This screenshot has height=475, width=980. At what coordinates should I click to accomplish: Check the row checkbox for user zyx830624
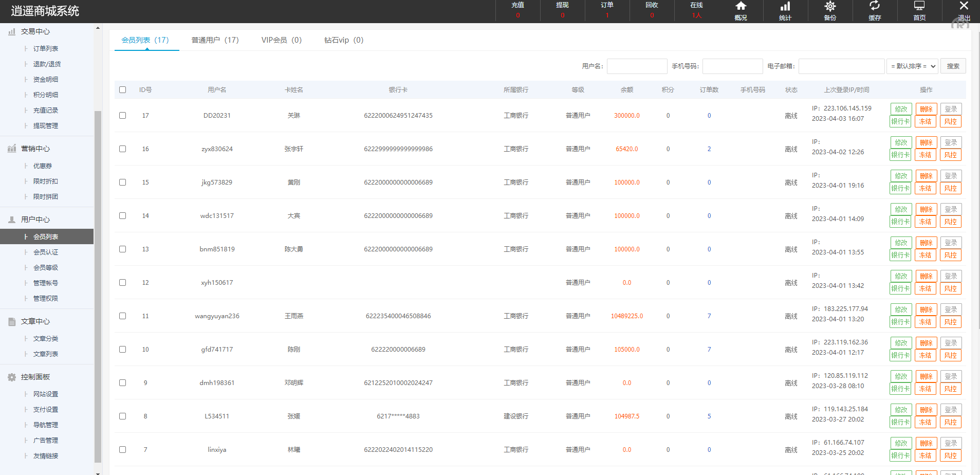click(122, 149)
